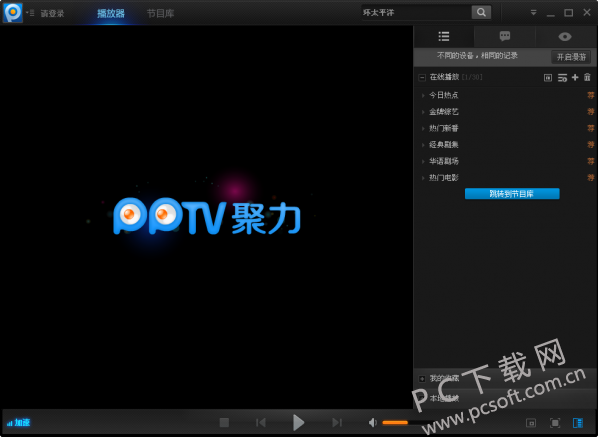Open the main menu arrow beside logo

(30, 13)
